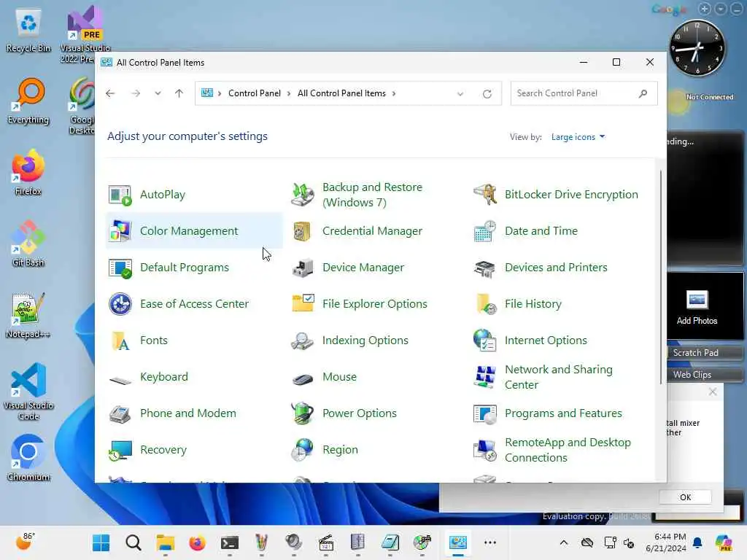The image size is (747, 560).
Task: Select the Everything desktop shortcut
Action: pos(28,101)
